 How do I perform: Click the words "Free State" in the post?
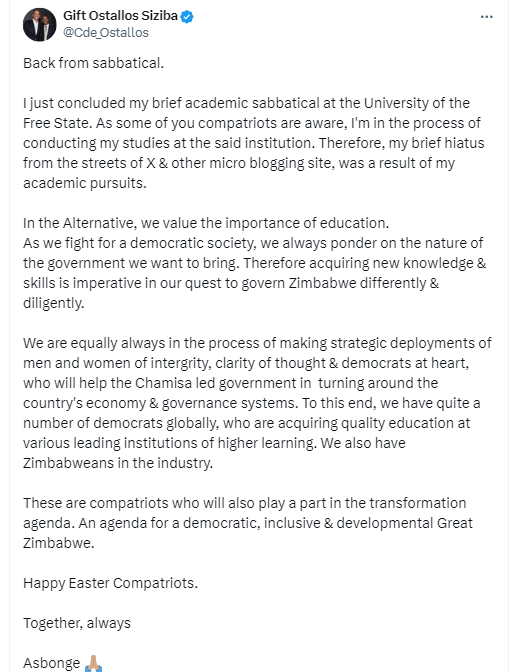pos(57,123)
